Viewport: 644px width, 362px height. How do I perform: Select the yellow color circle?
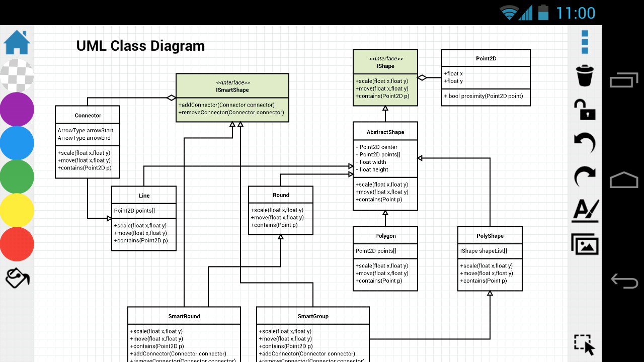17,211
